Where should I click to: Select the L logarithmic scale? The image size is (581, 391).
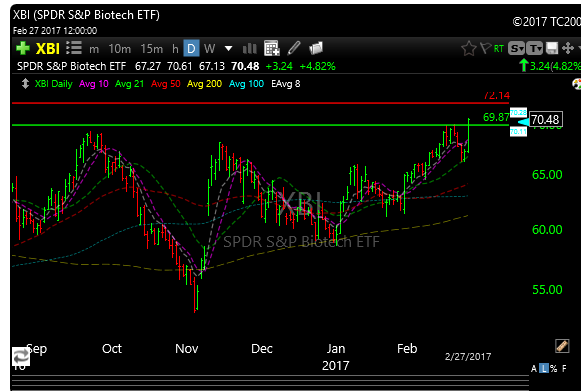tap(544, 368)
